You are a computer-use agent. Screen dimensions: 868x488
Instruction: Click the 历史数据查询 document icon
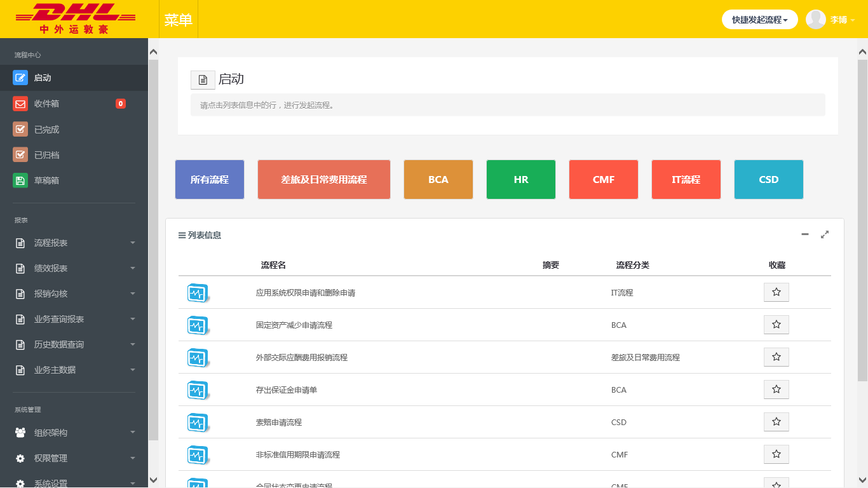(x=20, y=344)
